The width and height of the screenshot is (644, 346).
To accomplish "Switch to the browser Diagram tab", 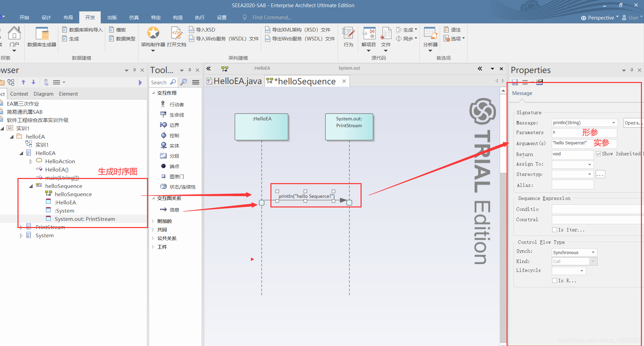I will coord(44,94).
